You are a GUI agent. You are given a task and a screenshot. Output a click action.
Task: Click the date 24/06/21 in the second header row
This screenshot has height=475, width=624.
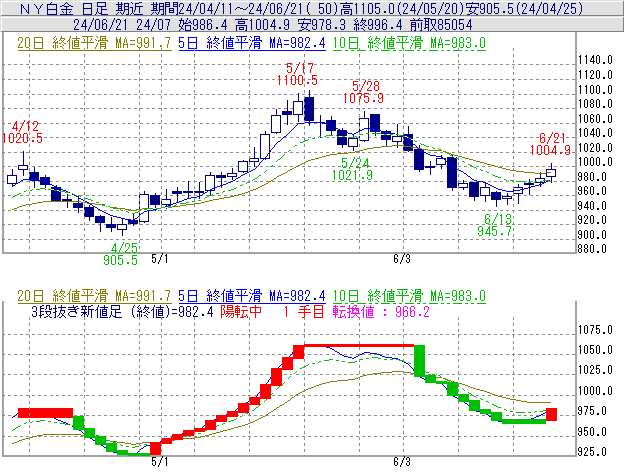click(100, 25)
